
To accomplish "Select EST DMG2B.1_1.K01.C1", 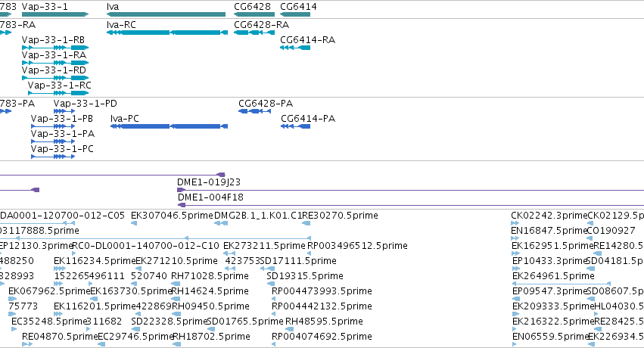I will pyautogui.click(x=258, y=216).
